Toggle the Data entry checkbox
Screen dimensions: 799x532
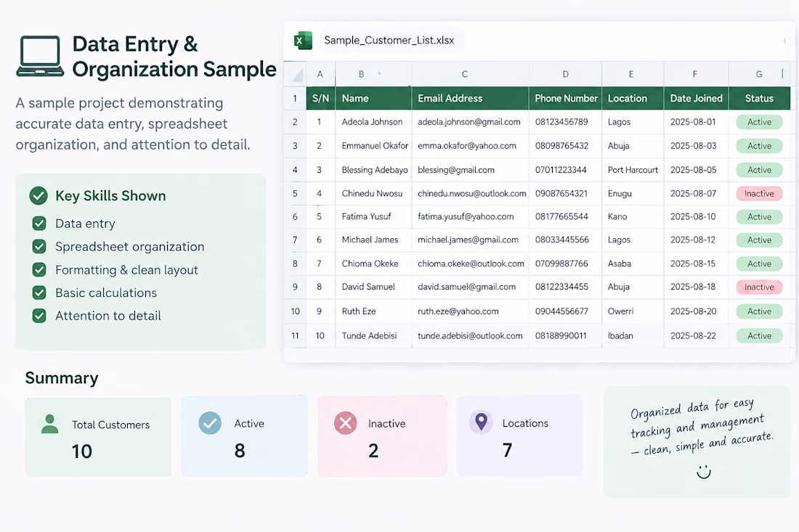39,224
